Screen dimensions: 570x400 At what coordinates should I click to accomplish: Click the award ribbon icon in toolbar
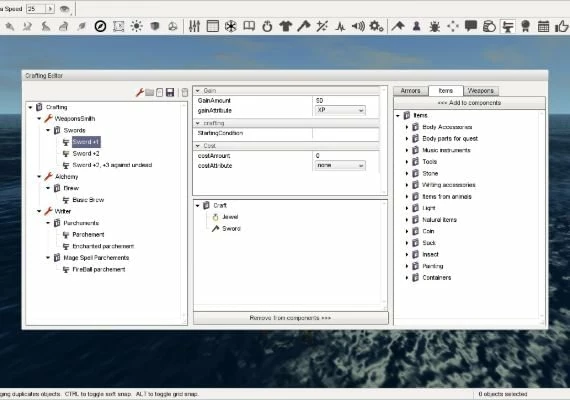525,26
